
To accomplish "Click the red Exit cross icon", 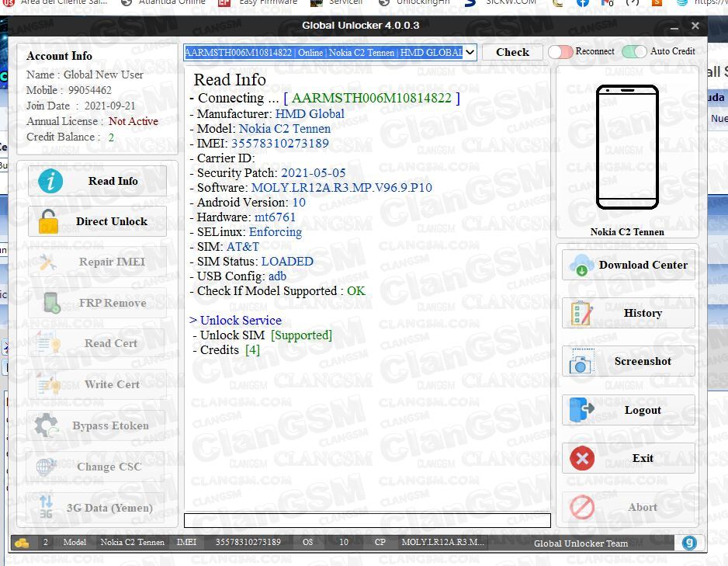I will pyautogui.click(x=582, y=459).
